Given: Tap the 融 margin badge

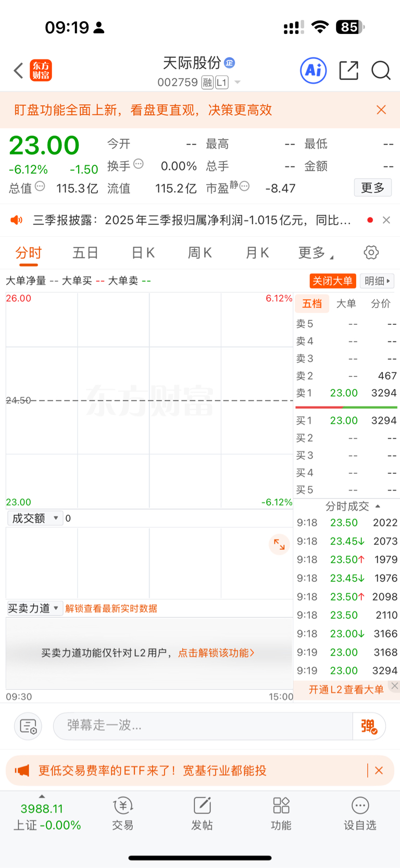Looking at the screenshot, I should pyautogui.click(x=207, y=82).
